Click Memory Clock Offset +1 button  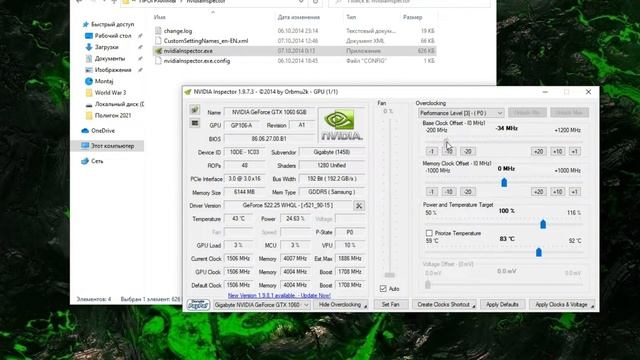pyautogui.click(x=574, y=192)
